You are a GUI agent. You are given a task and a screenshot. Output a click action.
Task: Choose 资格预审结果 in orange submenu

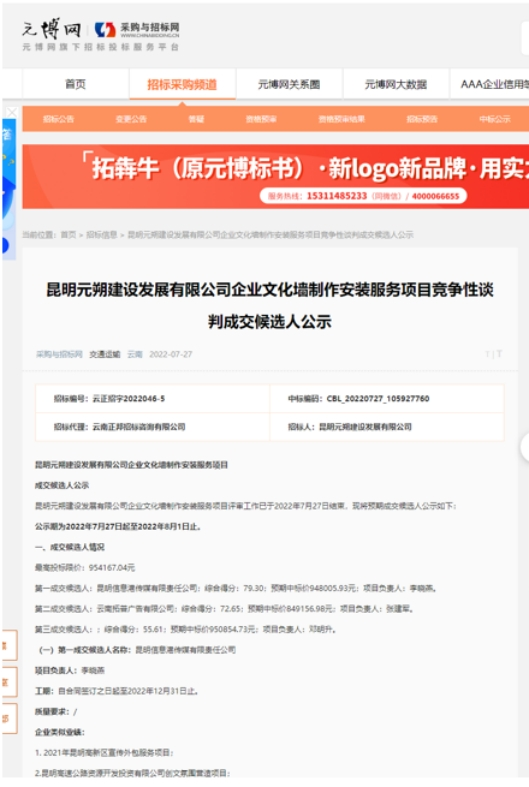coord(342,119)
